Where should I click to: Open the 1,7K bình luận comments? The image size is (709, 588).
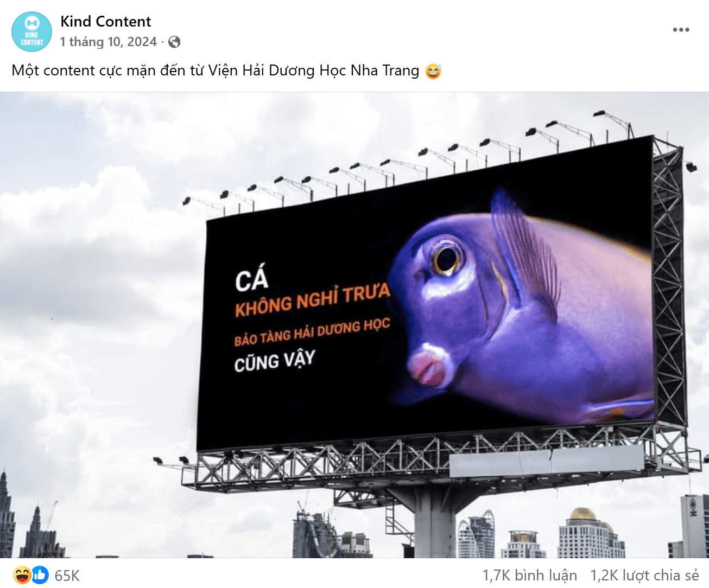pyautogui.click(x=529, y=576)
